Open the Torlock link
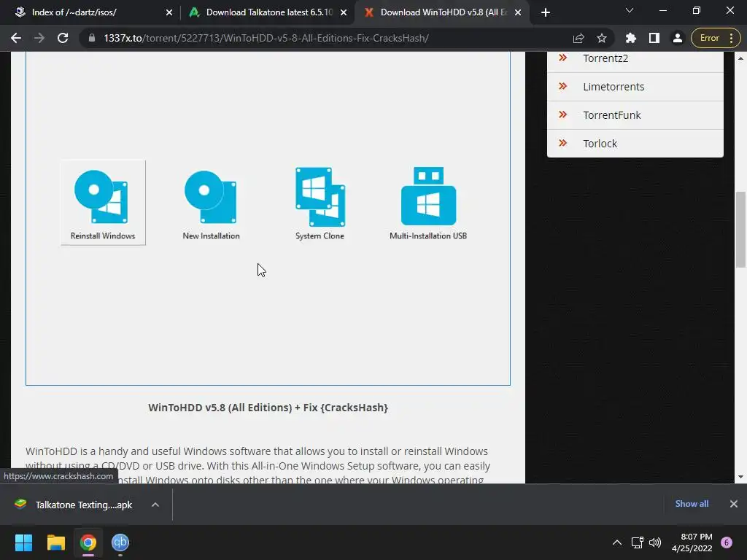 point(600,144)
